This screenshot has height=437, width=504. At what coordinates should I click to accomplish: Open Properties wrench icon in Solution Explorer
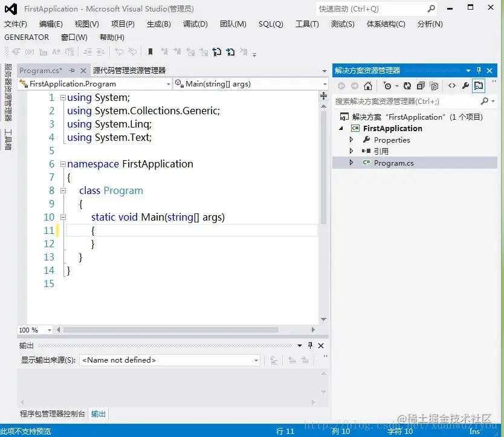click(x=465, y=86)
